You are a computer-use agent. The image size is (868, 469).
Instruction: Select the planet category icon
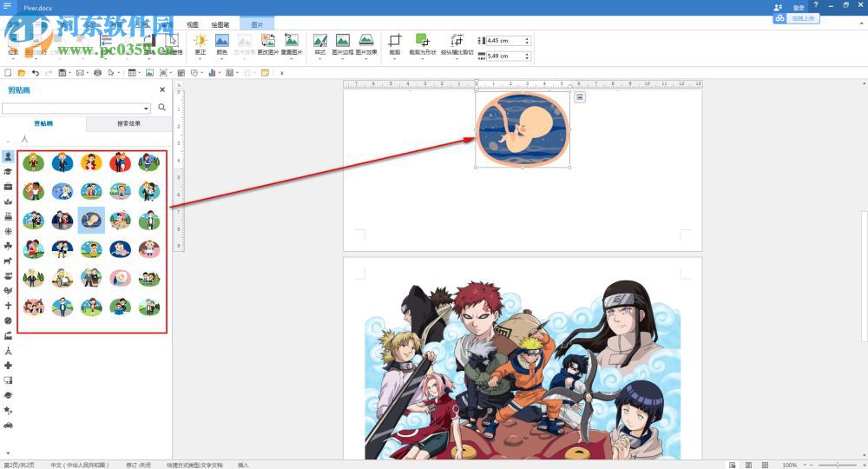pyautogui.click(x=9, y=395)
